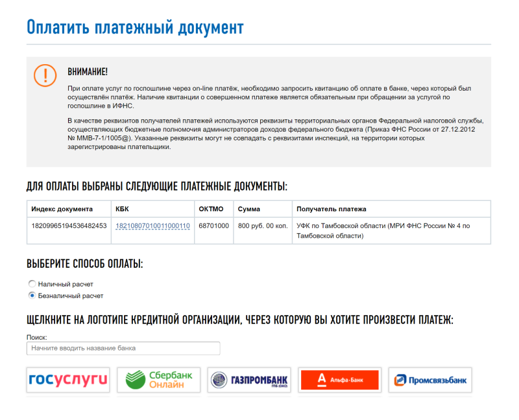Screen dimensions: 519x420
Task: Focus the bank name search field
Action: (x=123, y=348)
